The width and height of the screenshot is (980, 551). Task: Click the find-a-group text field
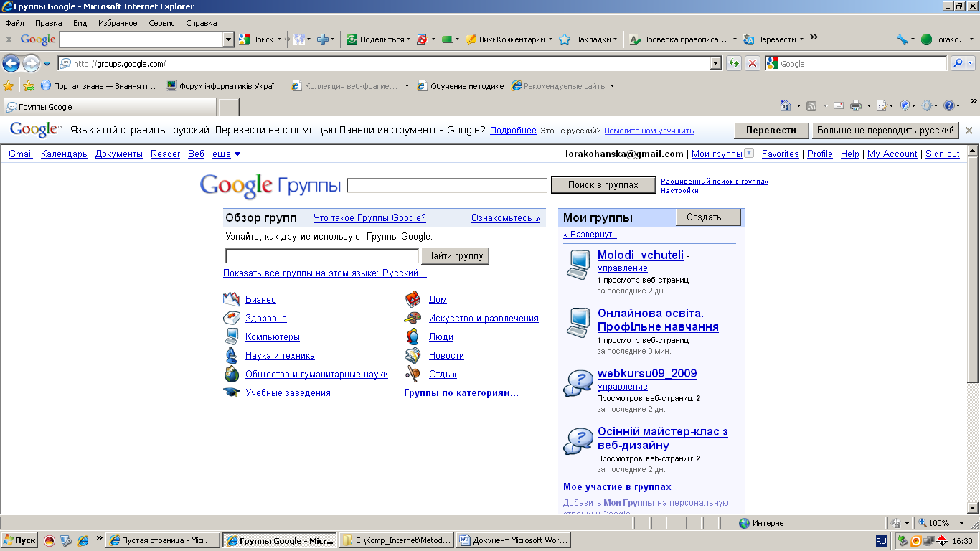322,256
